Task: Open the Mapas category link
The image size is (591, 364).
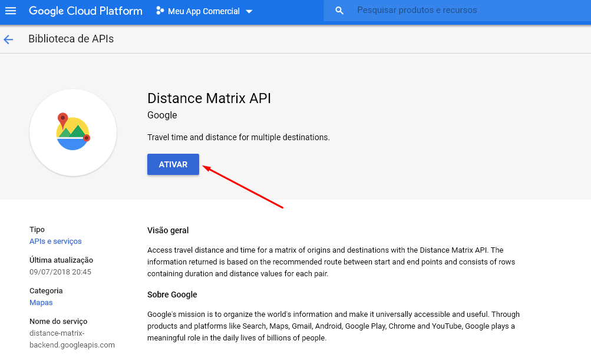Action: tap(41, 303)
